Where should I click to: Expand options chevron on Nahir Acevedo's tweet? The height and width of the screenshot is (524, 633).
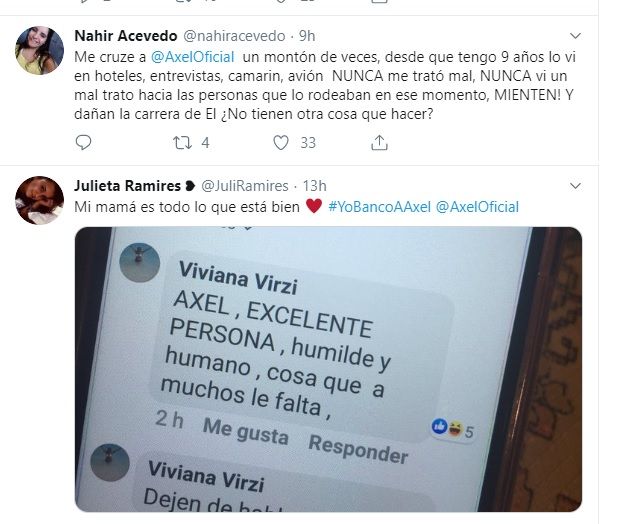tap(575, 36)
